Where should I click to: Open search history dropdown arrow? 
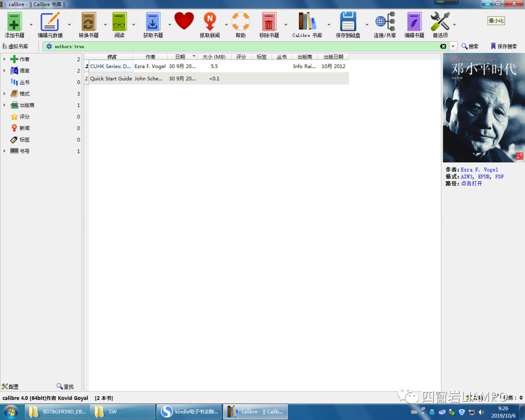click(x=453, y=46)
